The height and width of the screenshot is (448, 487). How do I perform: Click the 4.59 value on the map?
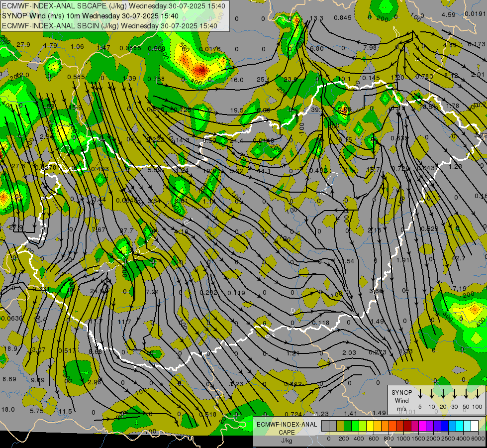pyautogui.click(x=449, y=14)
